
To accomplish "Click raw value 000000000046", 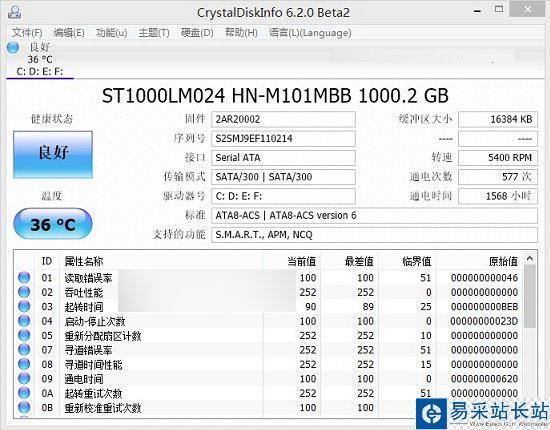I will click(x=484, y=278).
